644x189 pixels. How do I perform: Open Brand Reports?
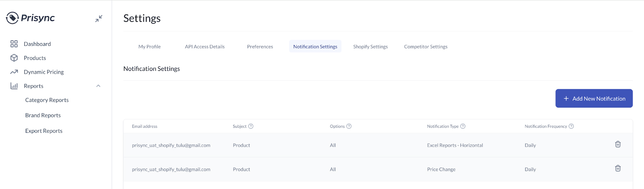43,115
